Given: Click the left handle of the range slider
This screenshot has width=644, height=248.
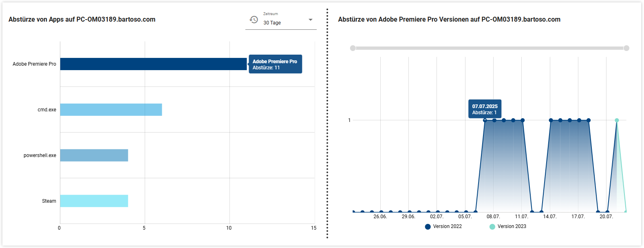Looking at the screenshot, I should (x=353, y=48).
